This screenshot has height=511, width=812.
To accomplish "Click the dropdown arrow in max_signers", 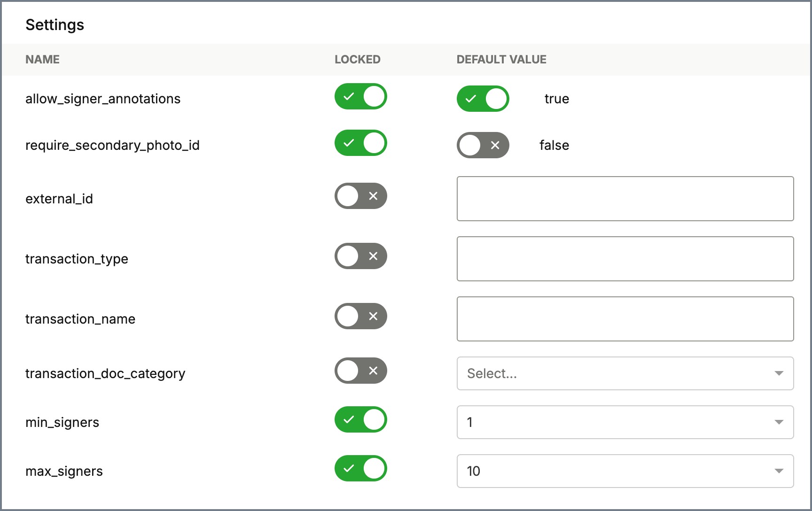I will (x=779, y=471).
